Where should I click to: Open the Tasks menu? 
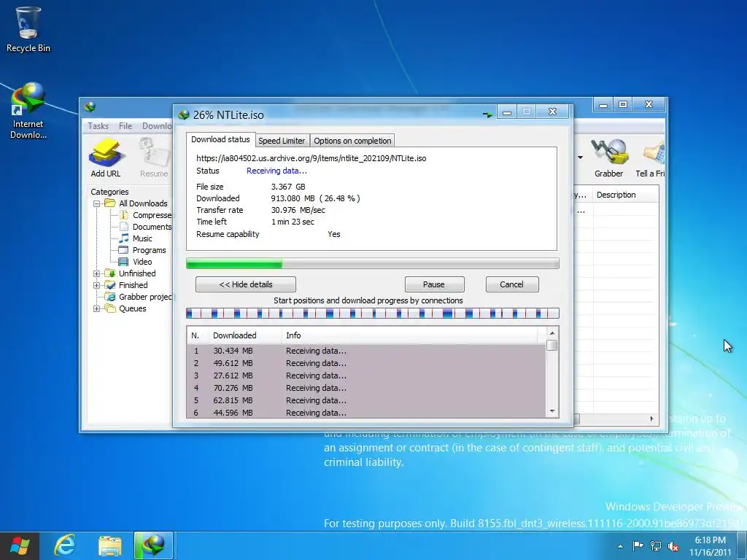click(98, 125)
